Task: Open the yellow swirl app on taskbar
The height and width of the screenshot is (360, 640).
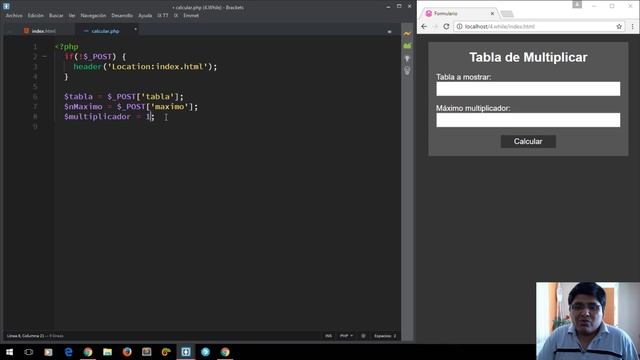Action: [166, 352]
